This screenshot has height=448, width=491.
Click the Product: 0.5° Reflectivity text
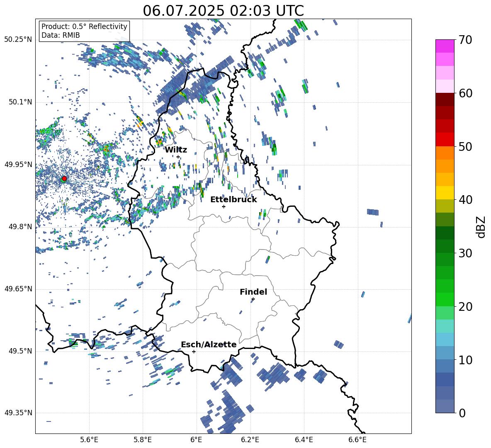(x=84, y=27)
